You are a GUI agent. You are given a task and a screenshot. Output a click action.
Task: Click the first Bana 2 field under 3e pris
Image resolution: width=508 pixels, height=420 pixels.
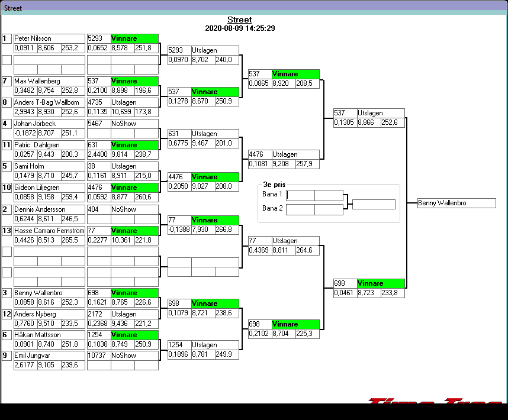300,209
